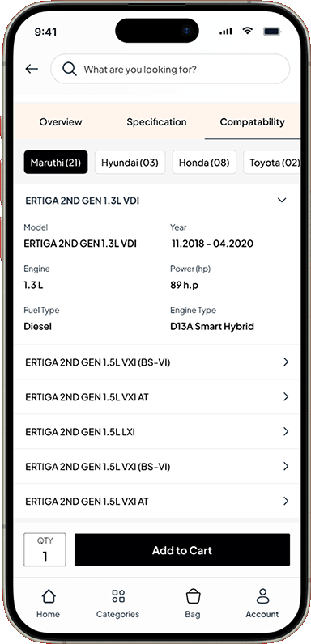Select the Honda (08) brand chip
The image size is (311, 644).
click(204, 163)
